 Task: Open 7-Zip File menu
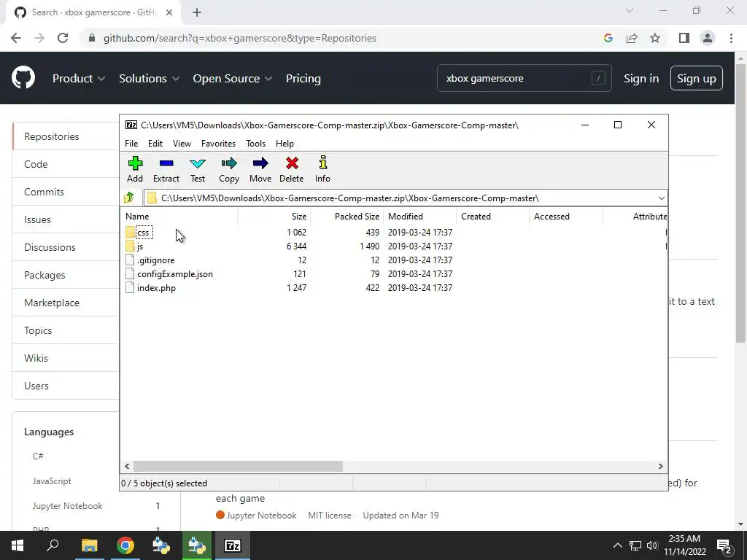[x=131, y=144]
